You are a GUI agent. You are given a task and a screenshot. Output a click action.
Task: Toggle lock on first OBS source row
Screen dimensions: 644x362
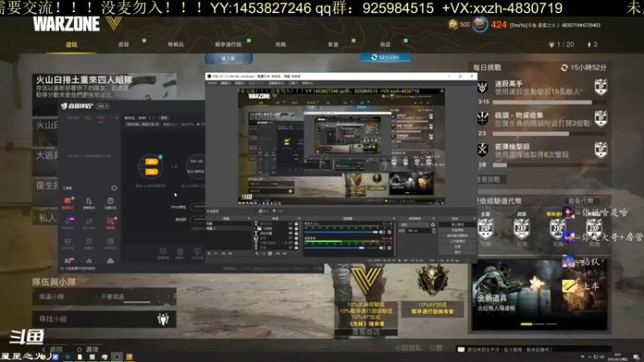click(296, 224)
